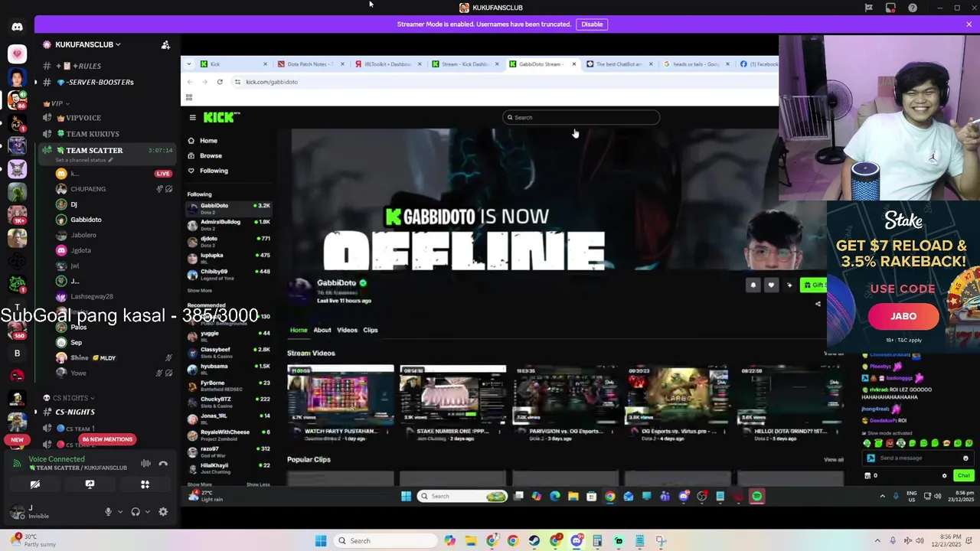Click View all beside Popular Clips
The height and width of the screenshot is (551, 980).
834,459
